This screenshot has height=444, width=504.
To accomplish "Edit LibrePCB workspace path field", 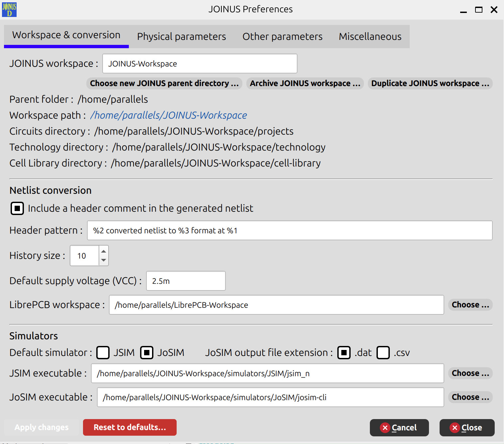I will point(277,305).
